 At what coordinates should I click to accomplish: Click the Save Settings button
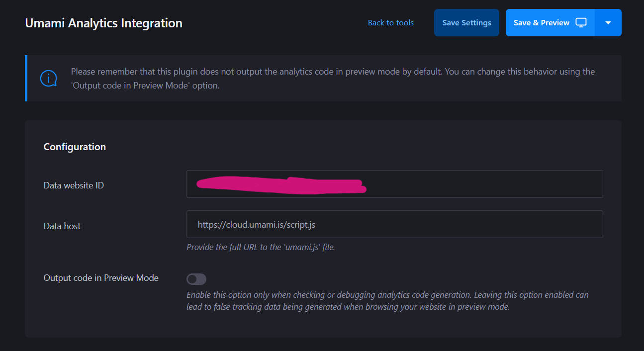click(x=466, y=22)
